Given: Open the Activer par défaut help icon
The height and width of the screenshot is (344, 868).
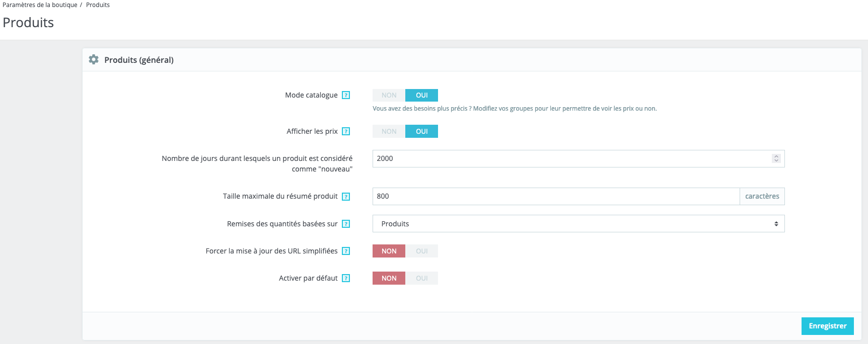Looking at the screenshot, I should (x=346, y=278).
